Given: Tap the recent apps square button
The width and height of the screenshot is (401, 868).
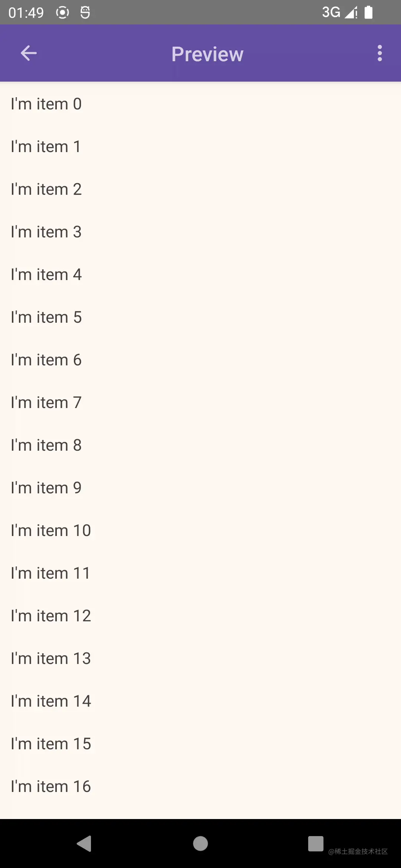Looking at the screenshot, I should [316, 844].
